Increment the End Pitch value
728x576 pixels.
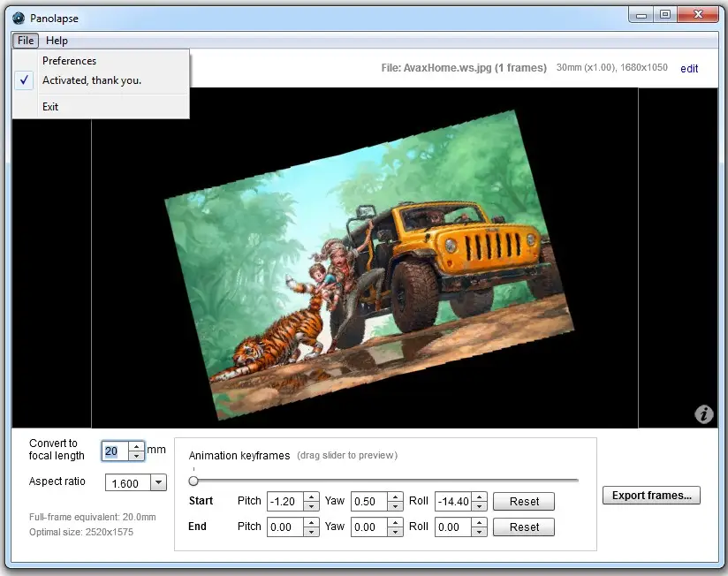click(x=311, y=523)
